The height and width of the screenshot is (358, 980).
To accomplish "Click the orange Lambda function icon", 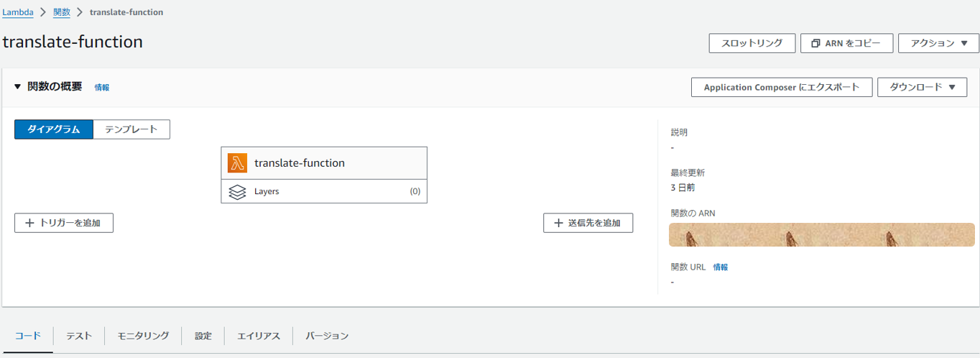I will [237, 163].
